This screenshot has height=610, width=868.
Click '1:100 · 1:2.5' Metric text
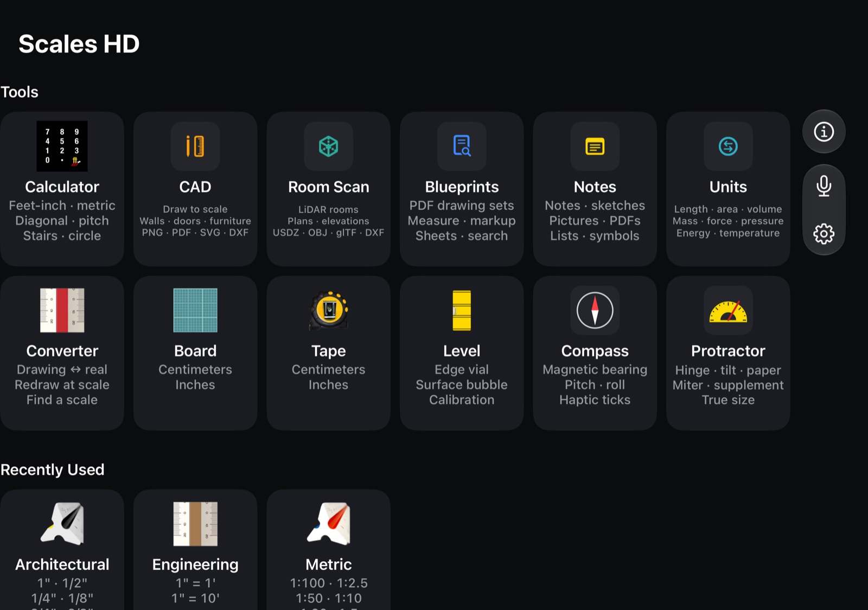(x=328, y=583)
